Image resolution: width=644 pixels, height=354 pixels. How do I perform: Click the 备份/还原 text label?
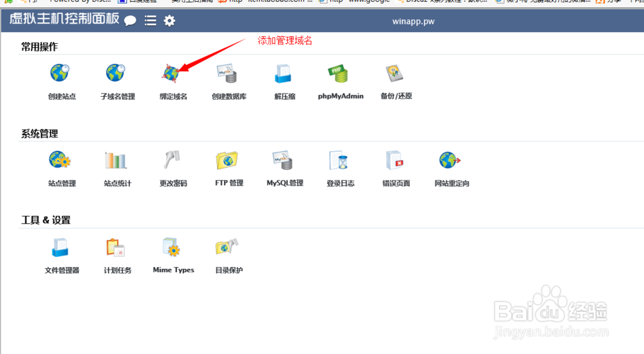tap(396, 96)
